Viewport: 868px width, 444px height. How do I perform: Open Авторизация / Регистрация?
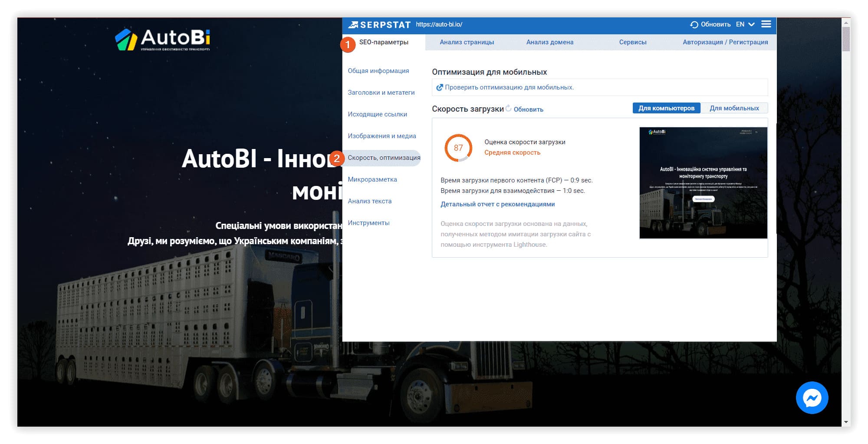(725, 42)
